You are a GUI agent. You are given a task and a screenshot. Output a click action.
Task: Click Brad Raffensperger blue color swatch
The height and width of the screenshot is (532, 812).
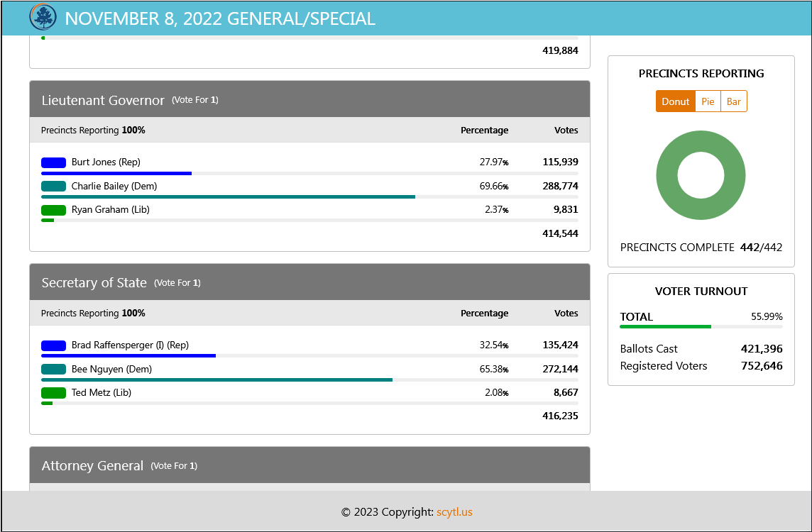[x=53, y=345]
